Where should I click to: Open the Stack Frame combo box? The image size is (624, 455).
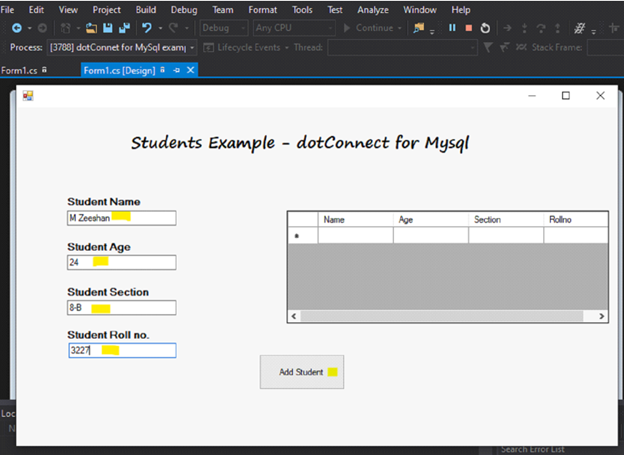tap(605, 47)
